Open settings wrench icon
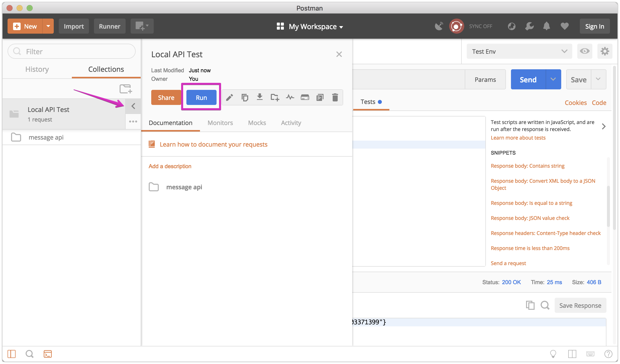 pyautogui.click(x=529, y=26)
